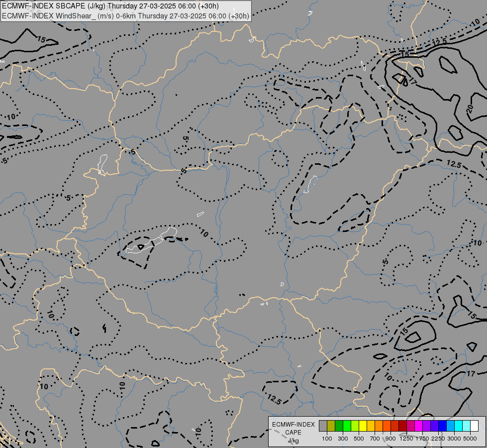This screenshot has width=487, height=448.
Task: Click the azure sky-blue legend swatch
Action: pos(450,426)
